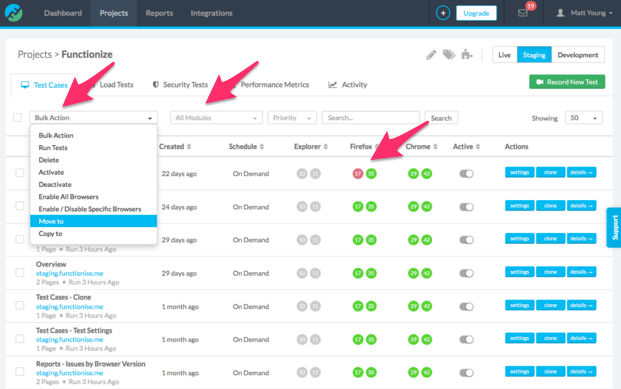The image size is (621, 389).
Task: Click Explorer 10 badge in 22 days ago row
Action: tap(302, 174)
